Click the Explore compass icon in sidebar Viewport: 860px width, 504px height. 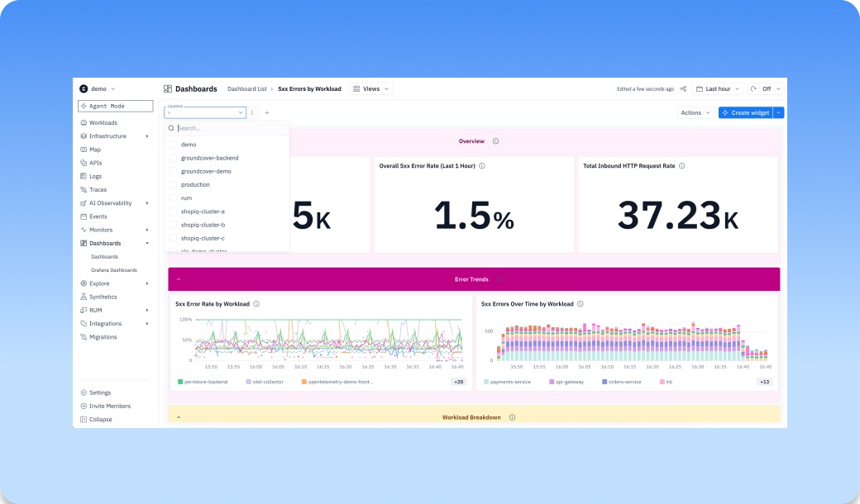(x=84, y=283)
